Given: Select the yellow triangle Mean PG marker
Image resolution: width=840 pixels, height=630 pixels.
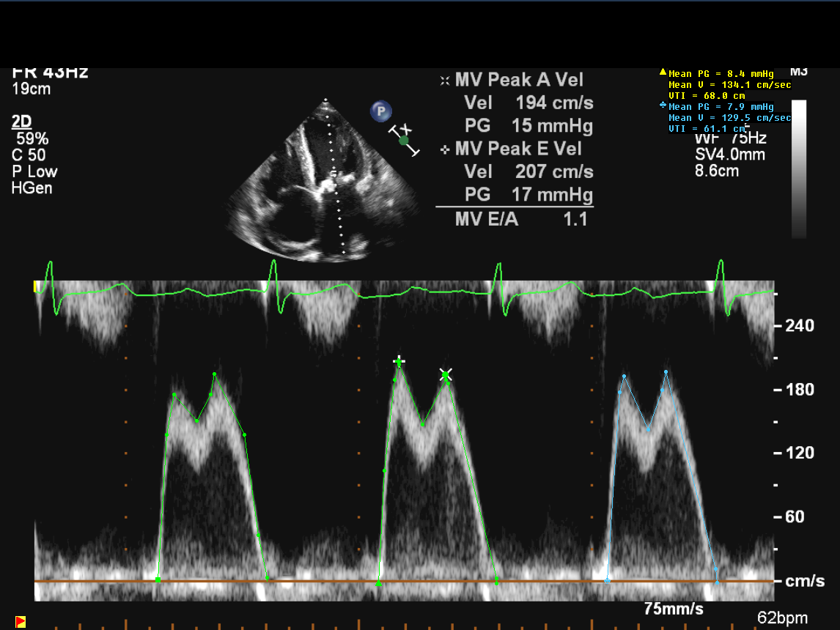Looking at the screenshot, I should pos(663,73).
